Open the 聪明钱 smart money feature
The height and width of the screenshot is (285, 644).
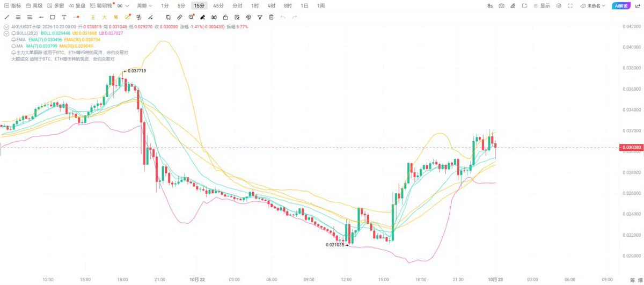(102, 5)
